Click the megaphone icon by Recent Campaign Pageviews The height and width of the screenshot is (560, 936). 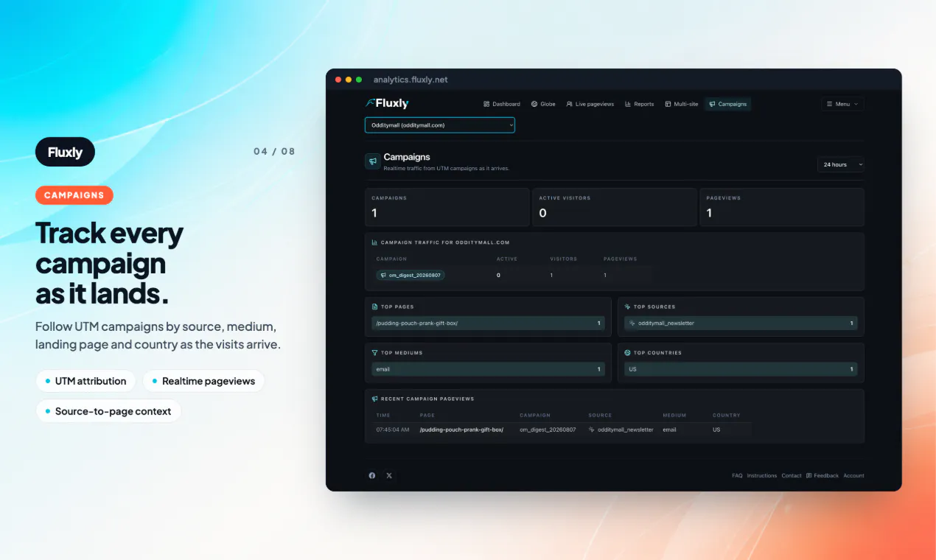click(374, 399)
